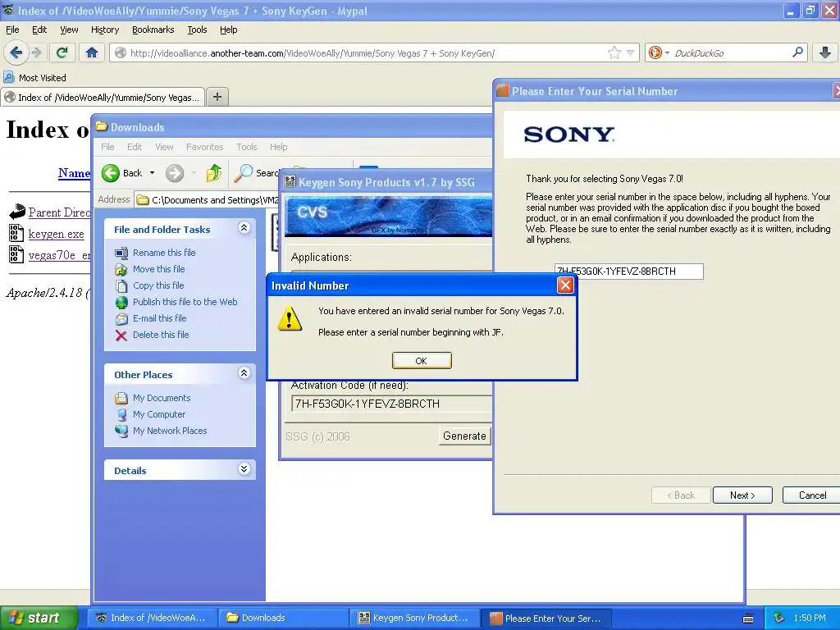The image size is (840, 630).
Task: Open My Computer in Other Places
Action: pos(158,414)
